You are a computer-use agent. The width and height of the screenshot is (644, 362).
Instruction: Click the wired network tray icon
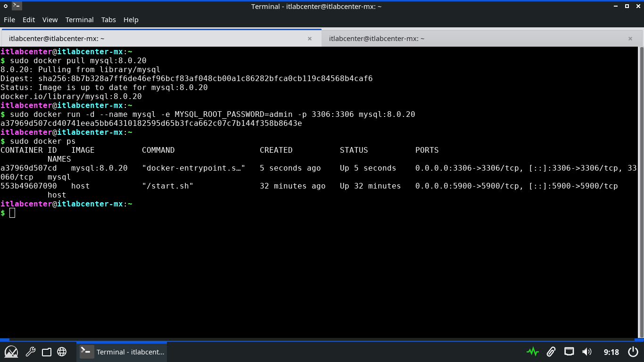[x=569, y=352]
